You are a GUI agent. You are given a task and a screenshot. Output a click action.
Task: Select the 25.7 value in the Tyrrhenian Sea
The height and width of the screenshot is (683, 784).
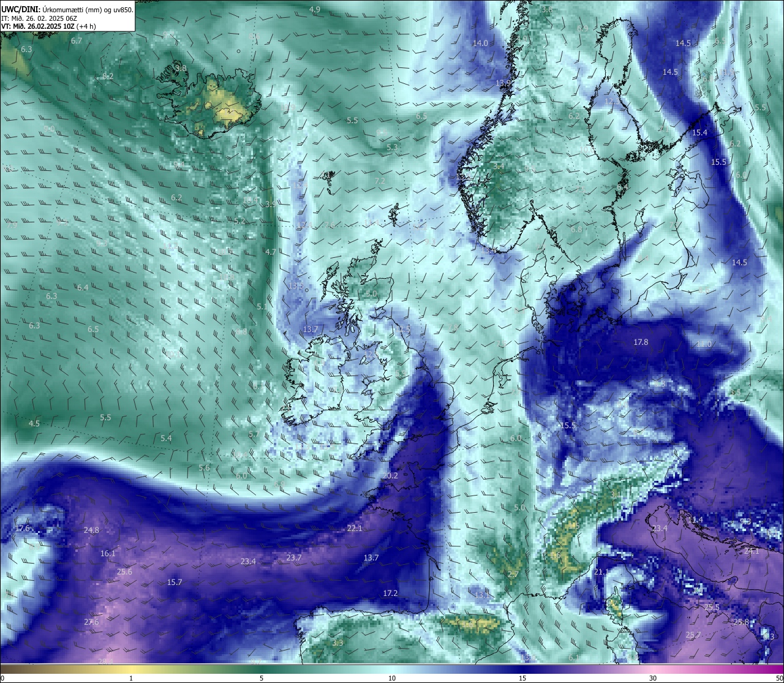693,635
